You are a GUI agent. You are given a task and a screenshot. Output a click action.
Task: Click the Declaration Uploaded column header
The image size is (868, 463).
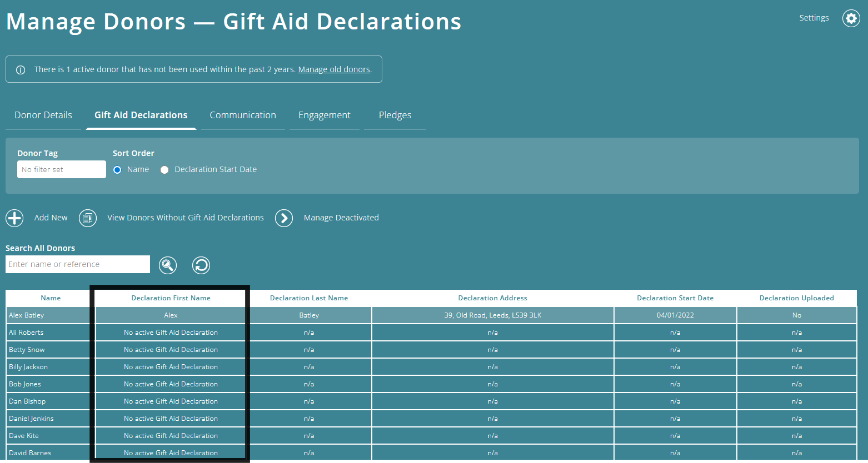tap(796, 298)
